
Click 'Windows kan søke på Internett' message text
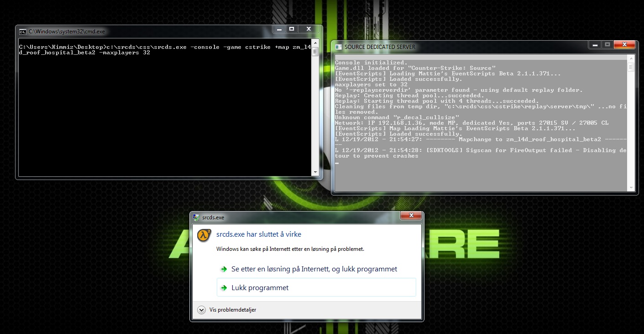point(290,249)
